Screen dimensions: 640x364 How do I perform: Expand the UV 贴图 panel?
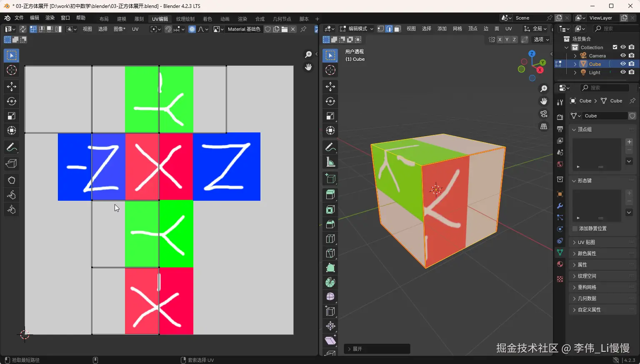coord(603,242)
